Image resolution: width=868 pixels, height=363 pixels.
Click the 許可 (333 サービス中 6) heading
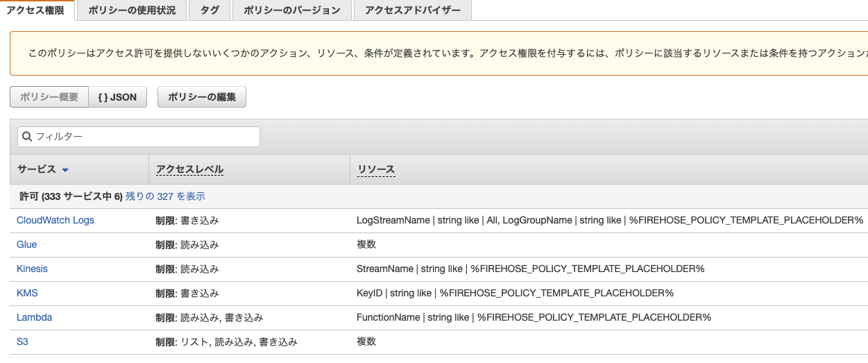coord(71,196)
